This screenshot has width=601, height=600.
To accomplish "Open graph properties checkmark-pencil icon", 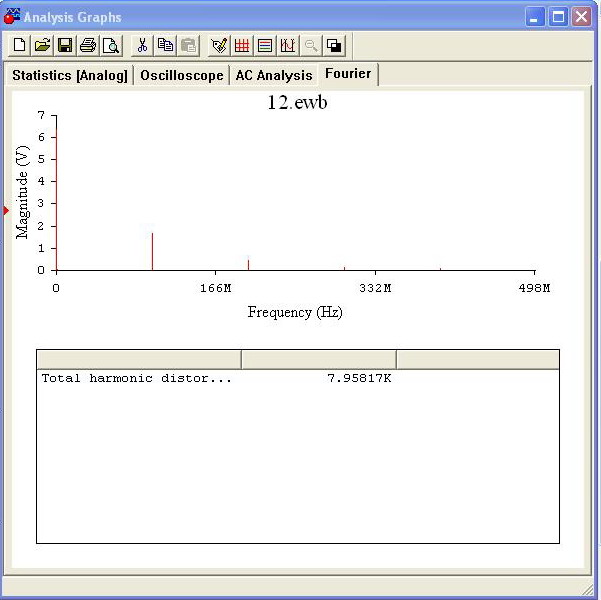I will click(x=219, y=46).
